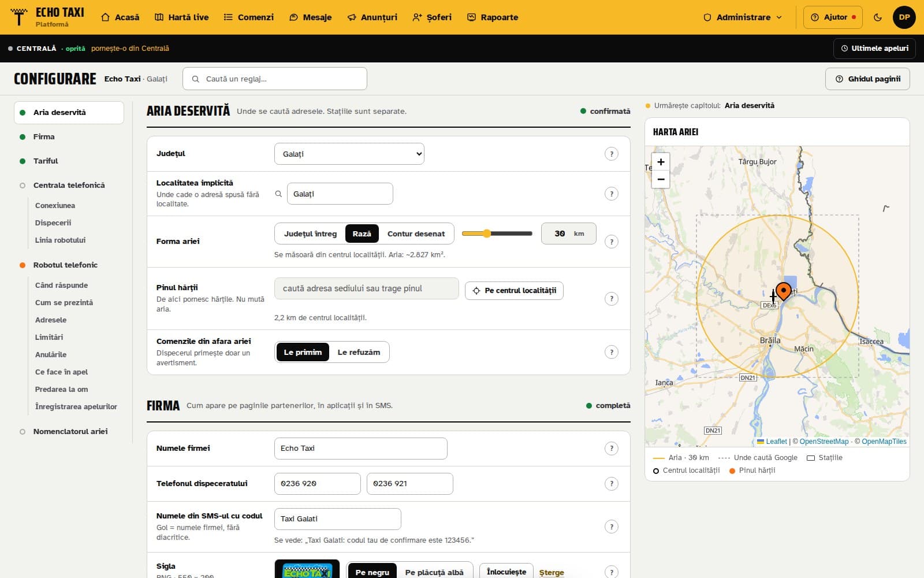Click the settings search field
The image size is (924, 578).
pyautogui.click(x=275, y=79)
